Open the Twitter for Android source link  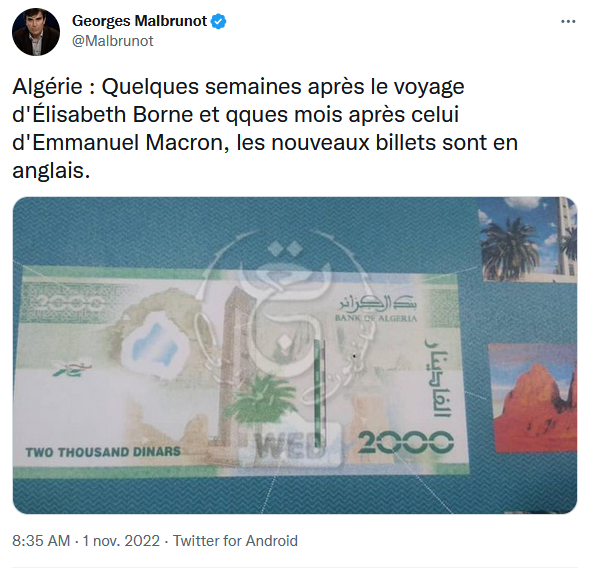pos(235,541)
